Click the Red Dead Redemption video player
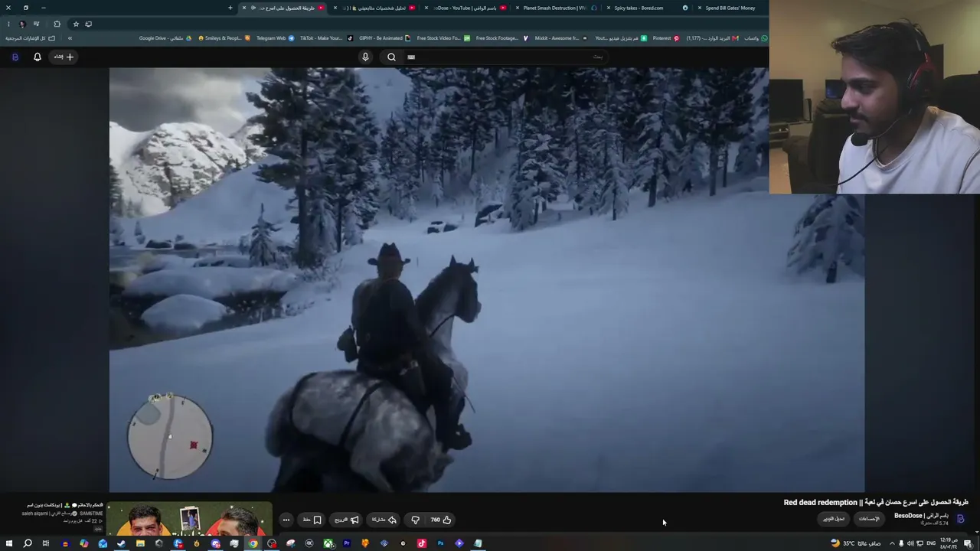This screenshot has width=980, height=551. pyautogui.click(x=487, y=280)
